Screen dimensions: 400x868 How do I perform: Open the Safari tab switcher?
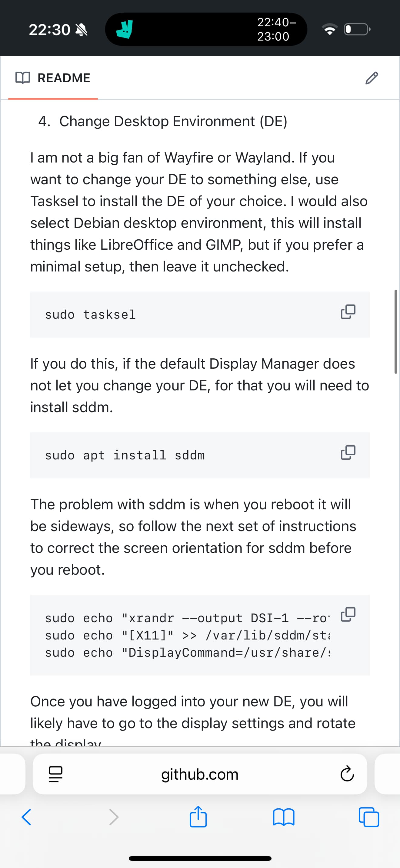coord(369,817)
